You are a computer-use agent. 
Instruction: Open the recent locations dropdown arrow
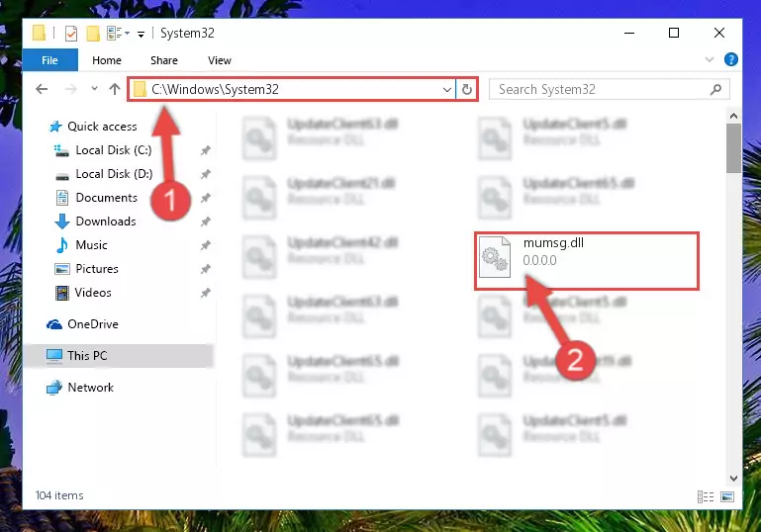pyautogui.click(x=94, y=88)
